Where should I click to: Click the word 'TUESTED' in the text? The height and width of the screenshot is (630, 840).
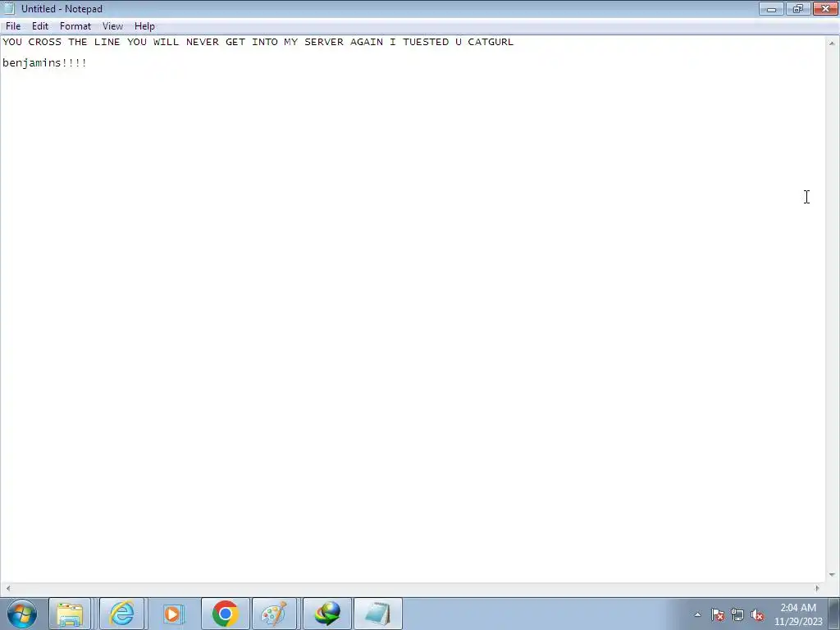[426, 42]
